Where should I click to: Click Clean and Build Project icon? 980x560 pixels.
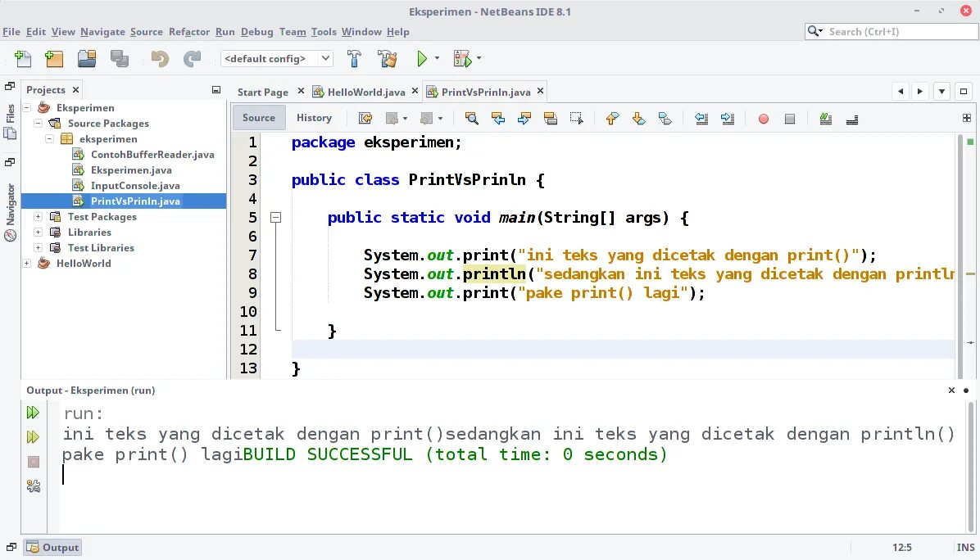tap(388, 59)
